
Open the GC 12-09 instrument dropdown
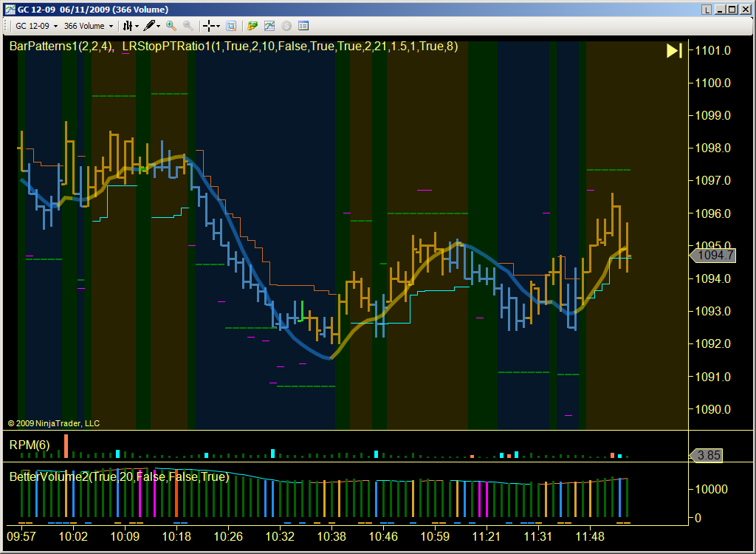[36, 26]
